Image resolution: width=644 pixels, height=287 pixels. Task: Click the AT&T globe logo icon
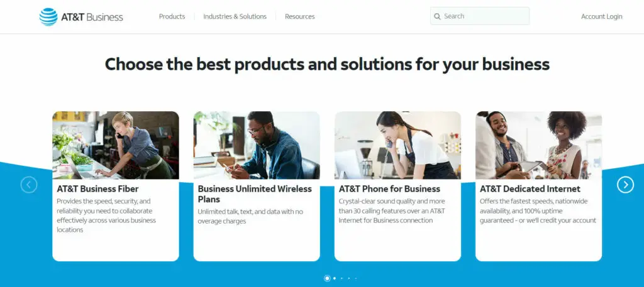[48, 17]
